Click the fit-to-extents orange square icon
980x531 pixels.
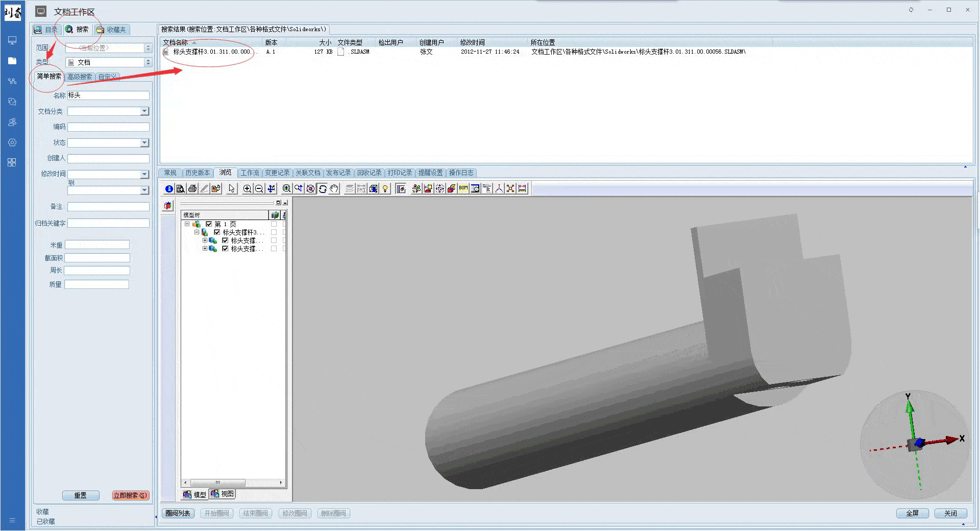510,188
